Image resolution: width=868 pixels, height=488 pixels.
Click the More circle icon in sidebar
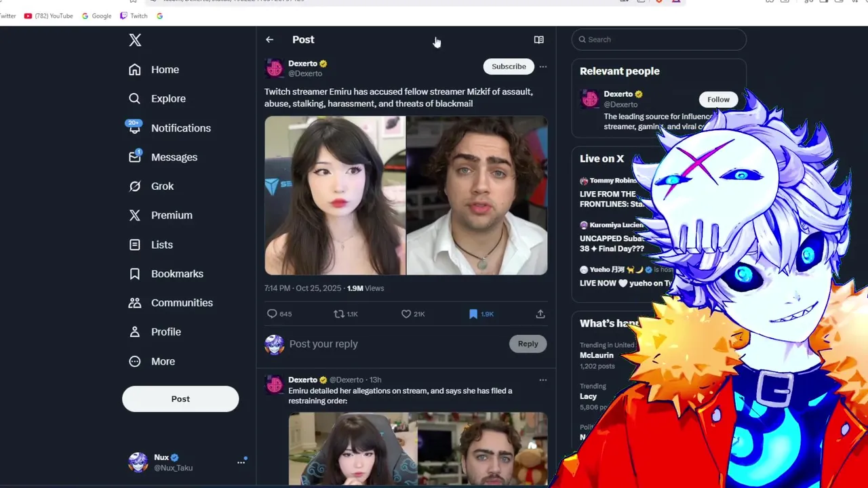(135, 361)
